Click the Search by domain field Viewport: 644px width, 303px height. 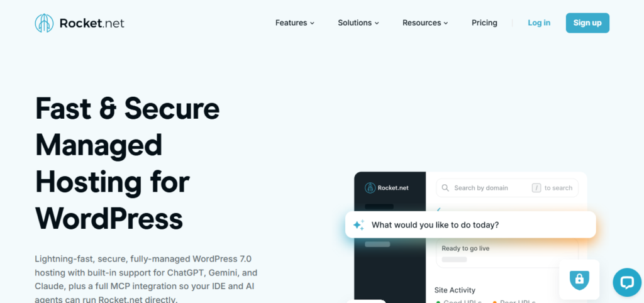click(x=507, y=188)
